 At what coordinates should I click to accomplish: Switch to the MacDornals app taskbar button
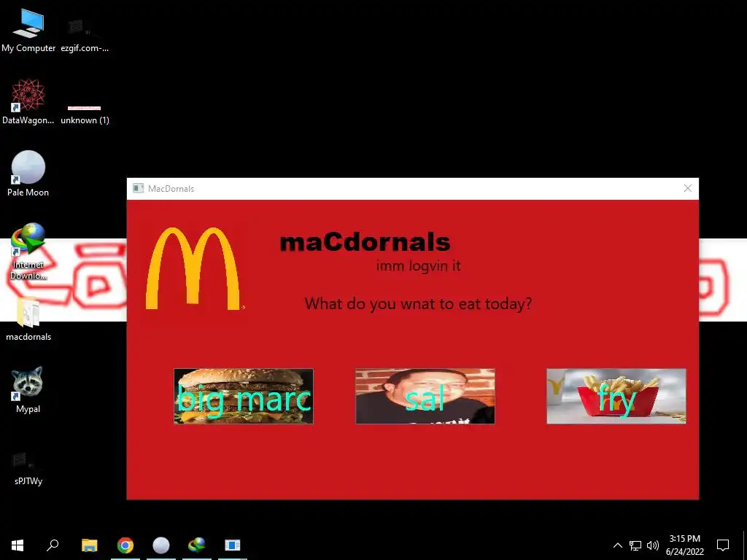tap(233, 545)
